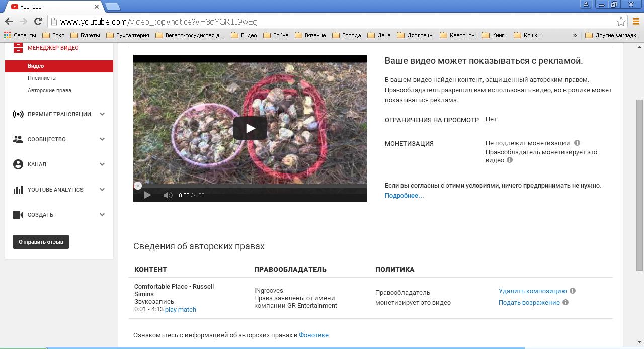Mute the video with the speaker icon
Viewport: 644px width, 349px height.
coord(168,195)
